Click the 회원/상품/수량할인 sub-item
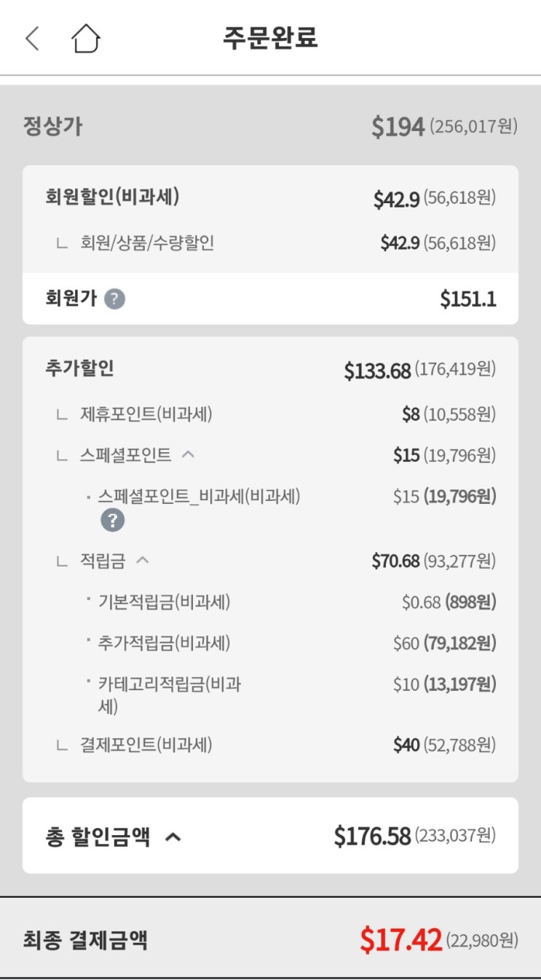Screen dimensions: 541x980 [x=147, y=243]
